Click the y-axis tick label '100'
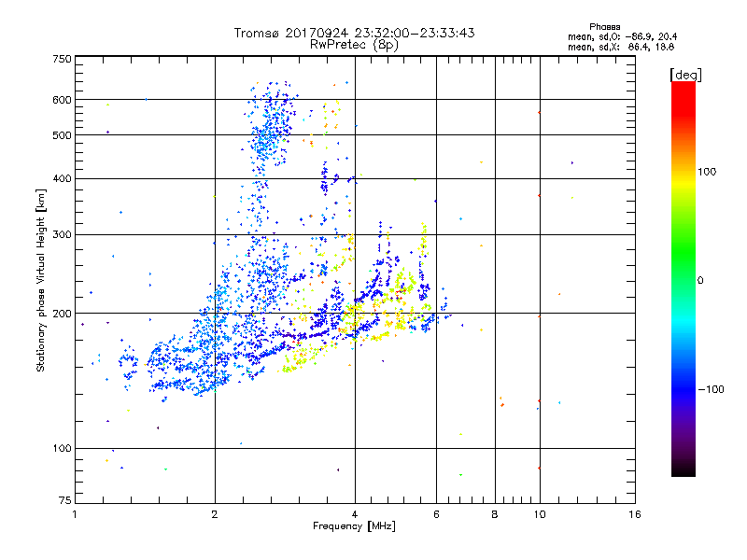The width and height of the screenshot is (747, 560). (x=62, y=448)
